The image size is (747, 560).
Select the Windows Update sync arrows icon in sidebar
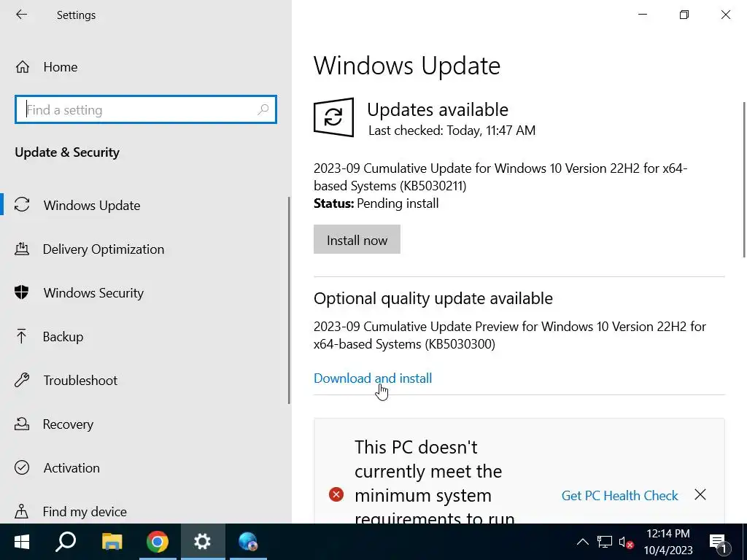coord(22,205)
